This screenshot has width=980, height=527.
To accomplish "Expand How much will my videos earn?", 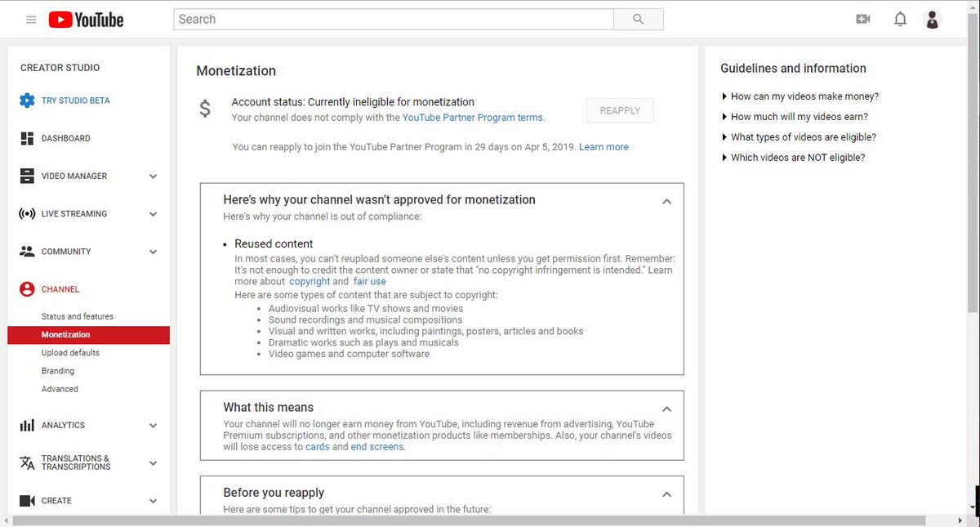I will point(795,117).
